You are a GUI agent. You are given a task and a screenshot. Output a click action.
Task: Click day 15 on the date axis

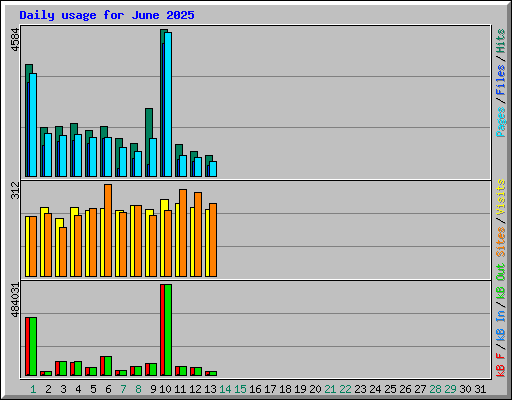click(x=240, y=389)
